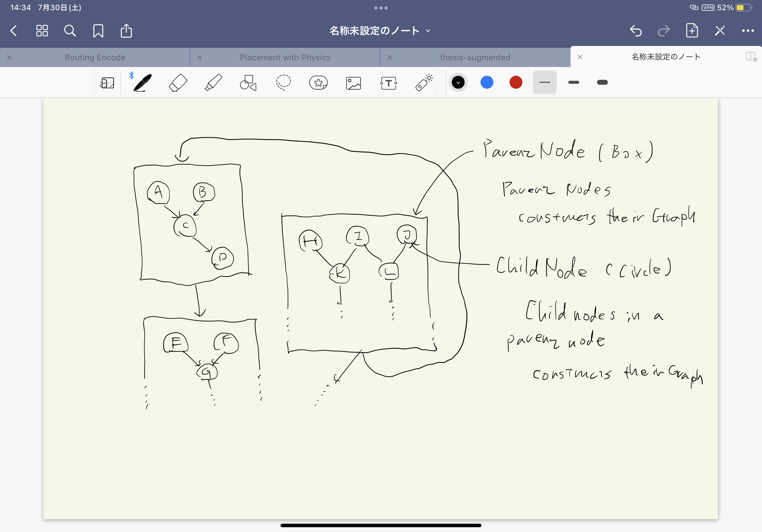Screen dimensions: 762x532
Task: Switch to the thesis-augmented tab
Action: click(475, 57)
